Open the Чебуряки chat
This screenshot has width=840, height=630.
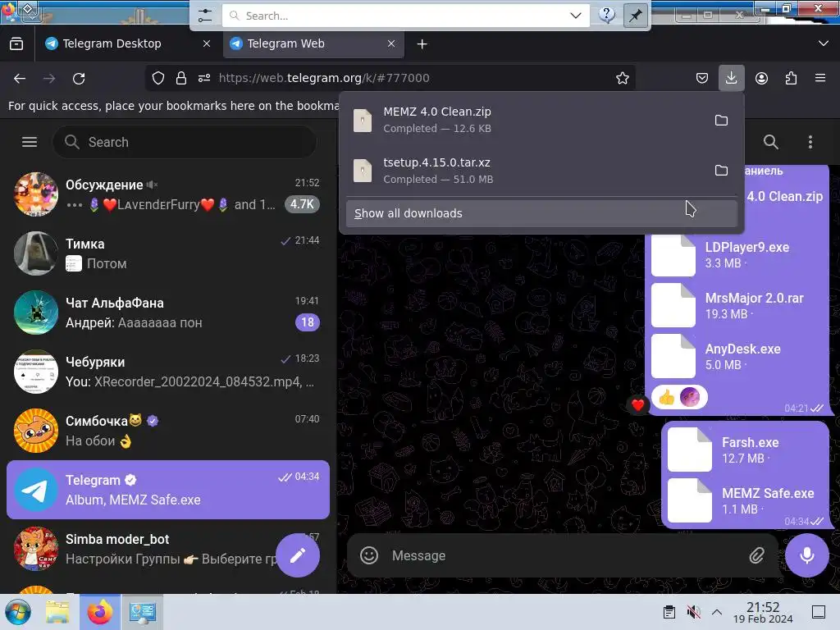click(167, 372)
